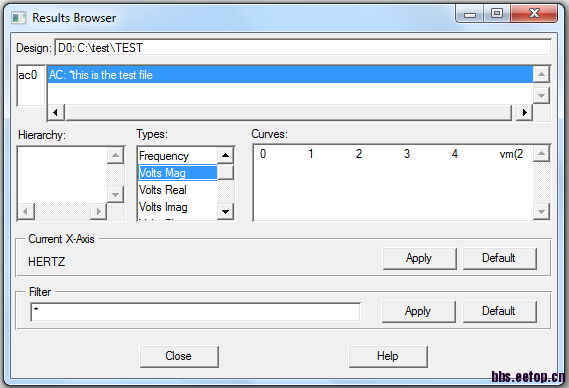Select curve 2 in the Curves list
This screenshot has width=569, height=388.
pos(359,154)
